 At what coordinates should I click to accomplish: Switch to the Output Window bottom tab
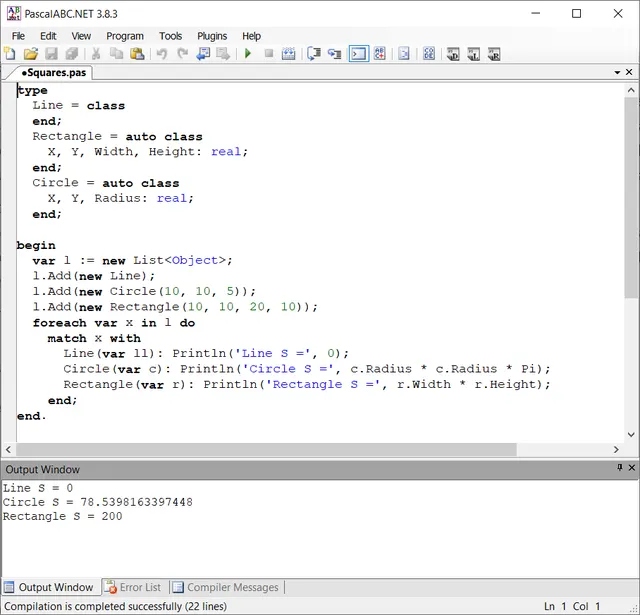click(x=49, y=587)
